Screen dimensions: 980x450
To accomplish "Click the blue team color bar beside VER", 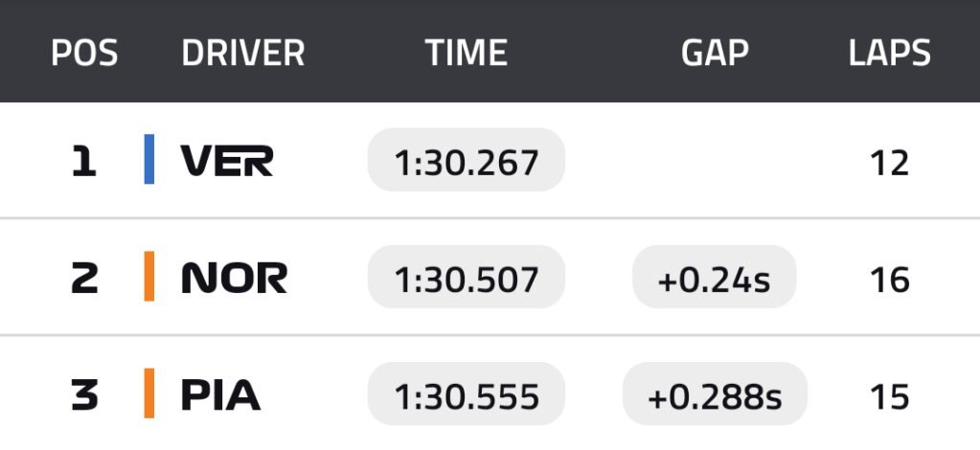I will (149, 159).
